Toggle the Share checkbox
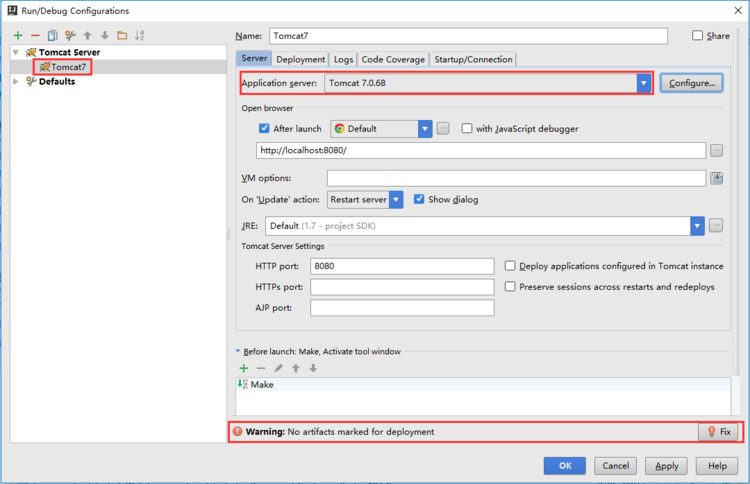Viewport: 750px width, 484px height. click(697, 35)
